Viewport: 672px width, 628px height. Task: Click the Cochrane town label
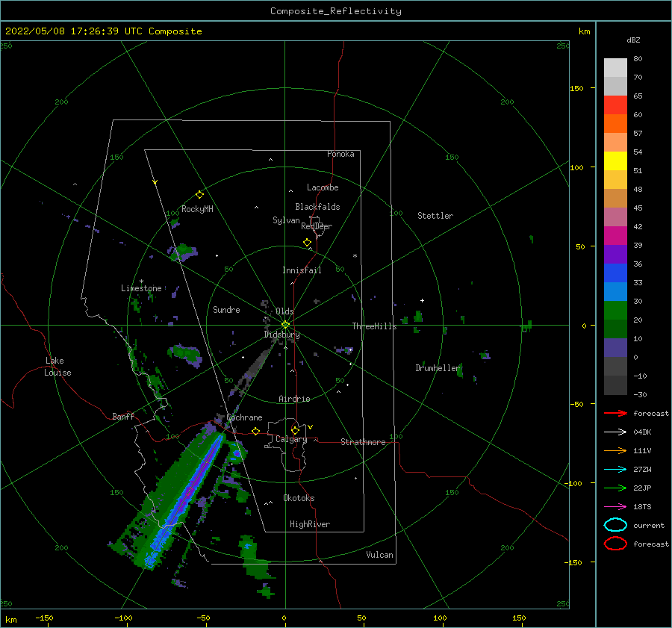pos(244,417)
